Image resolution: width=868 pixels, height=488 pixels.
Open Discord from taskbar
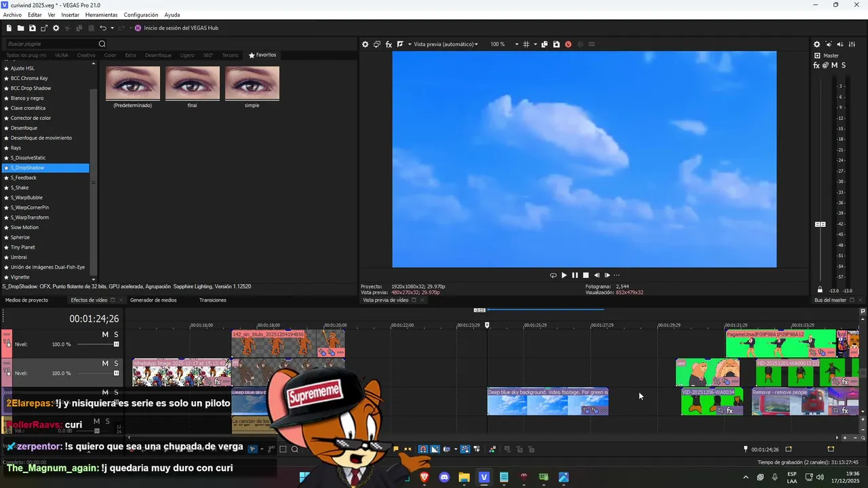[444, 477]
